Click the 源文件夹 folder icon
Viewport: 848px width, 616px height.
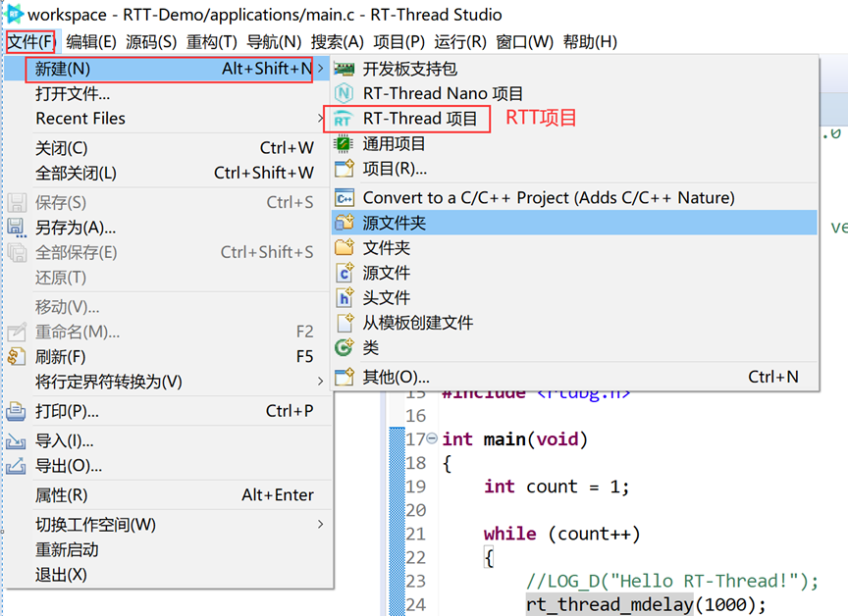344,223
